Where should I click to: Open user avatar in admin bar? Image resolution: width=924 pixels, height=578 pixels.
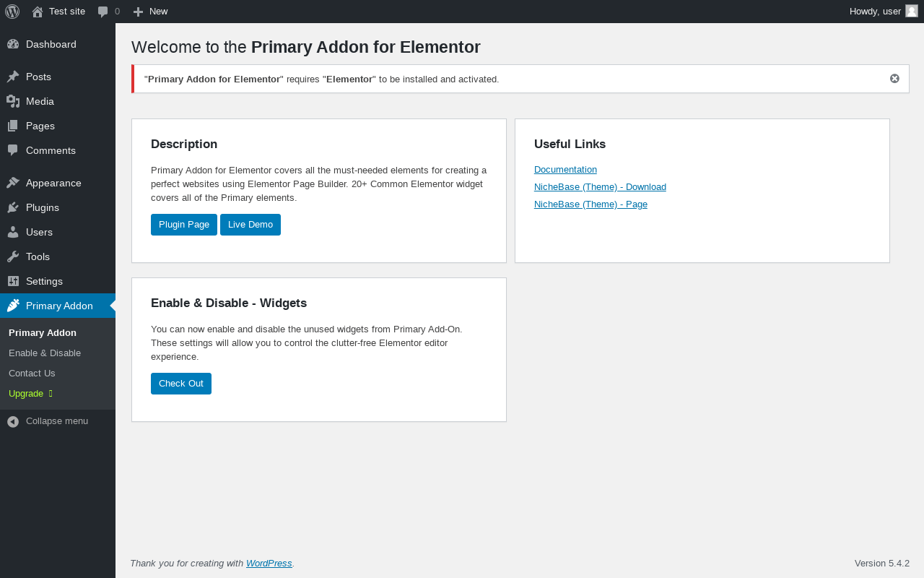[x=912, y=11]
